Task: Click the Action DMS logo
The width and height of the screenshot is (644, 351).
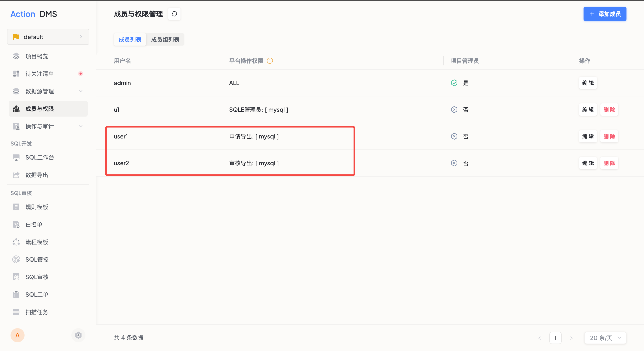Action: click(x=34, y=14)
